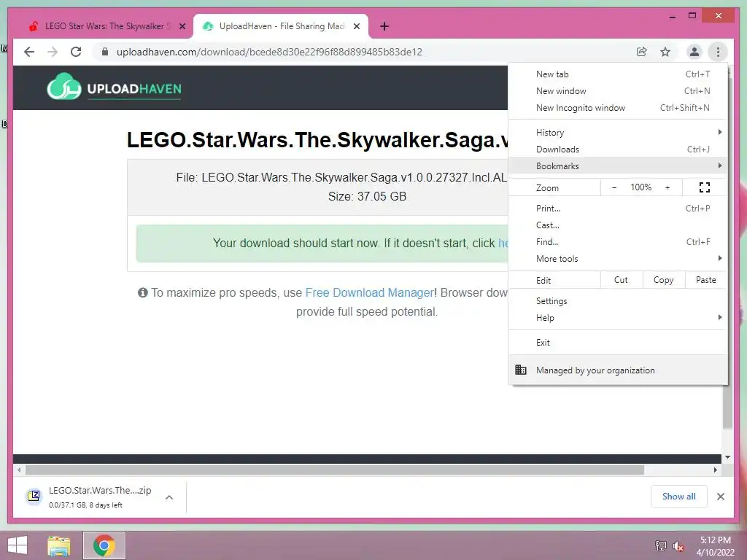
Task: Increase zoom with plus button
Action: (x=667, y=187)
